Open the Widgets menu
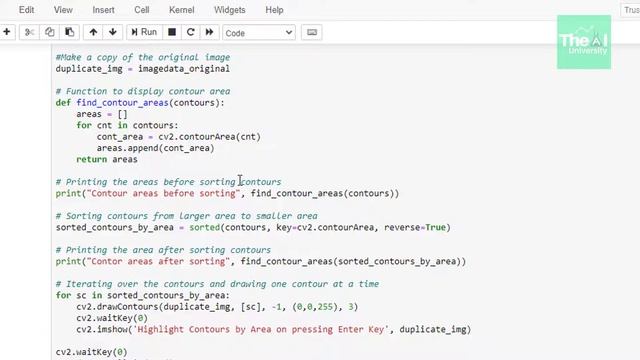Image resolution: width=640 pixels, height=360 pixels. 229,10
